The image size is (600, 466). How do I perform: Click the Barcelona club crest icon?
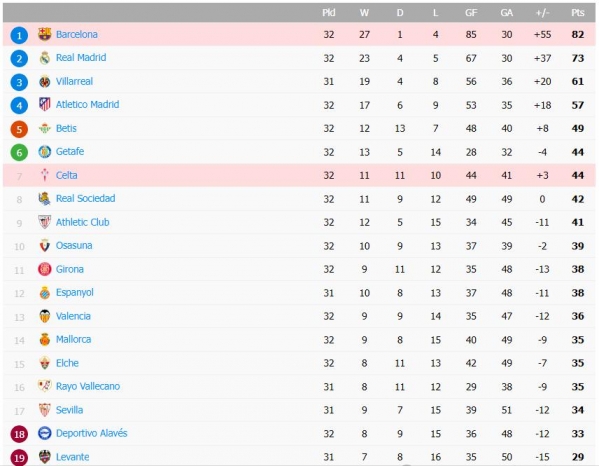click(x=44, y=34)
